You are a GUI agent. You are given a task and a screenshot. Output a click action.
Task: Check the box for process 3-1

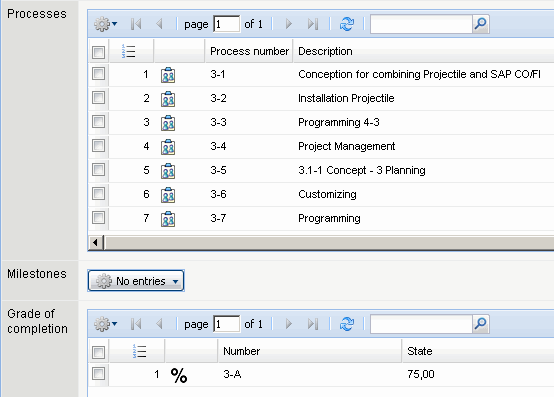click(x=98, y=74)
